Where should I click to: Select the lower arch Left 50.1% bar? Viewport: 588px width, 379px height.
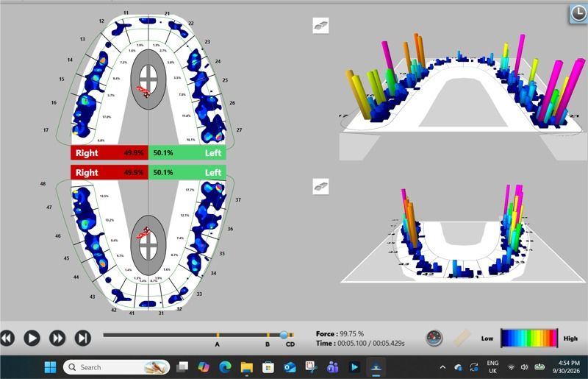[x=187, y=172]
